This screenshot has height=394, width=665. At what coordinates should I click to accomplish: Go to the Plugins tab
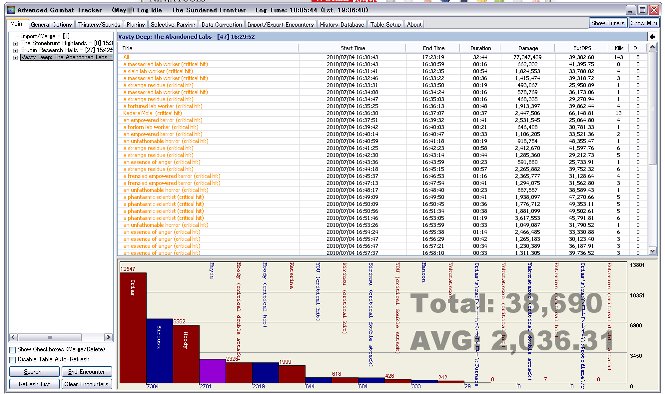tap(136, 25)
